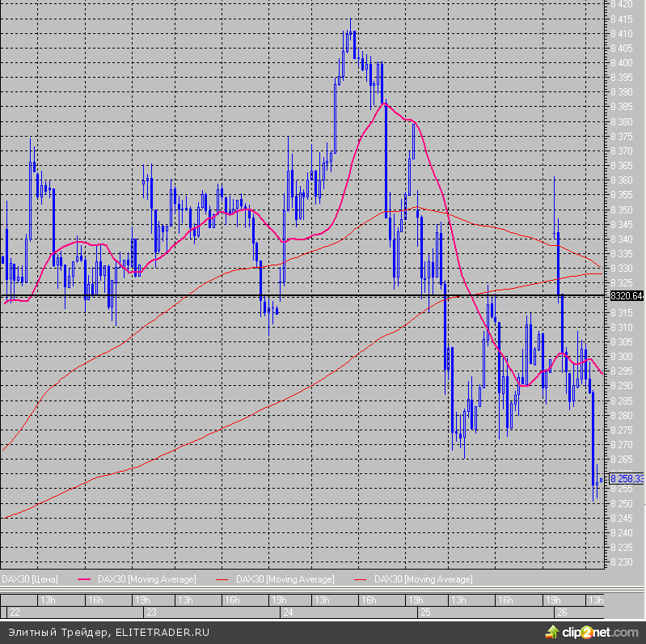
Task: Click the 8 230 label on the price axis
Action: (622, 562)
